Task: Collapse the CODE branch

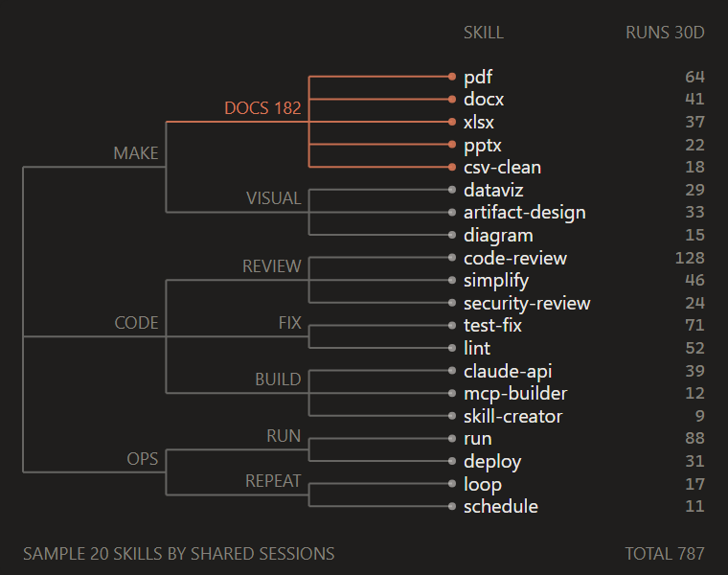Action: (x=136, y=323)
